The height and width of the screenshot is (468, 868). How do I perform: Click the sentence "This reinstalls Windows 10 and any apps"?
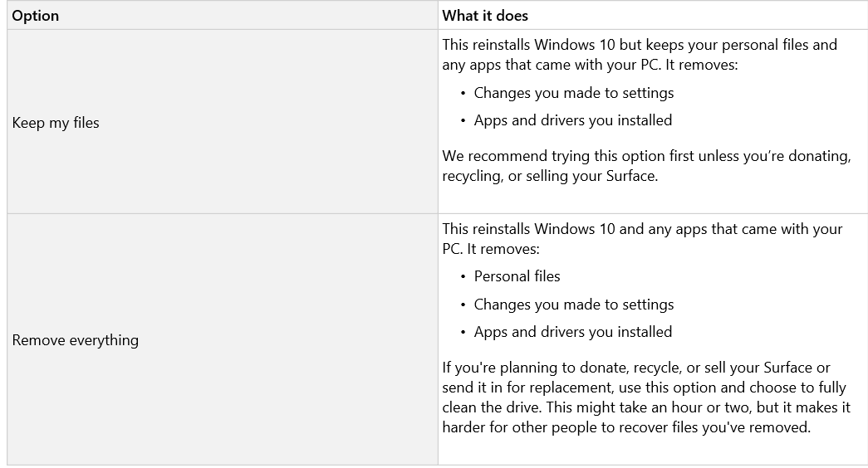tap(642, 229)
